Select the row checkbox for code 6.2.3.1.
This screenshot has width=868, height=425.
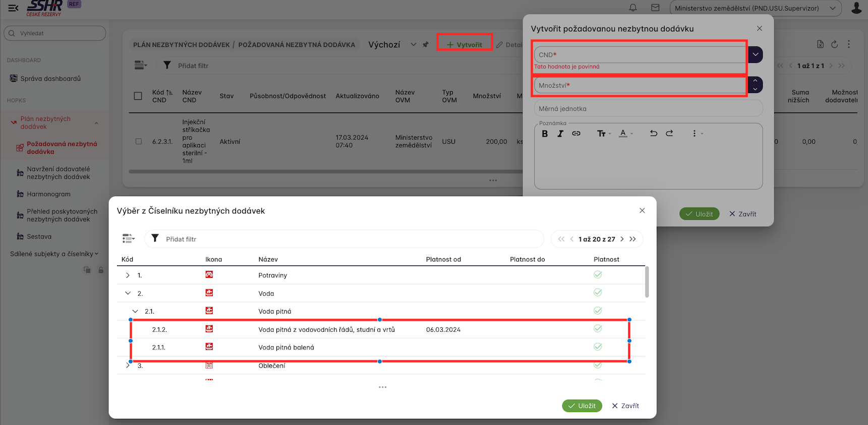(139, 142)
